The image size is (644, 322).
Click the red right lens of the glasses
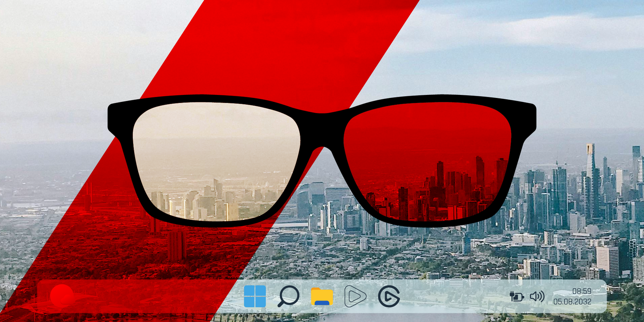click(427, 160)
